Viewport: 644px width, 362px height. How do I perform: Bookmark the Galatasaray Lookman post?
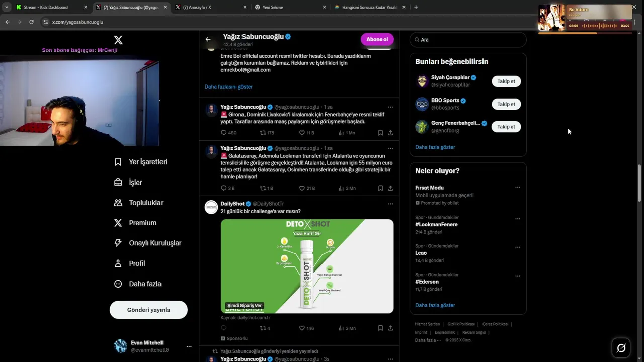[380, 188]
